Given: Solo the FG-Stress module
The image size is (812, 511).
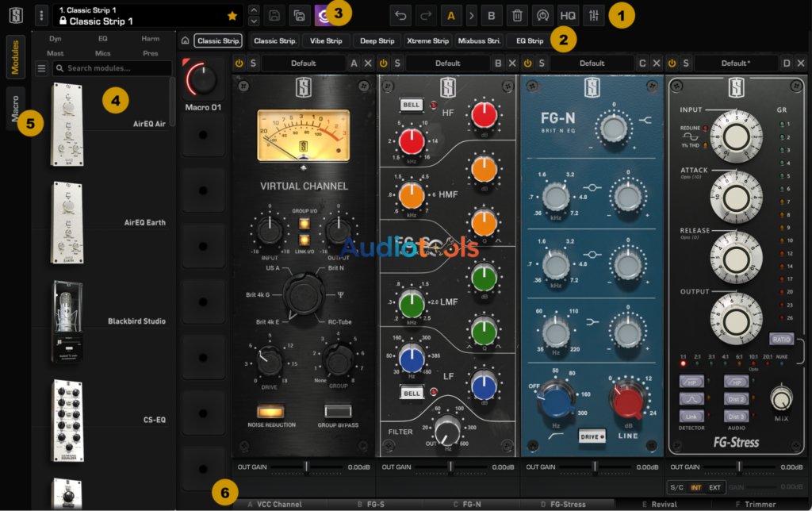Looking at the screenshot, I should [x=685, y=63].
